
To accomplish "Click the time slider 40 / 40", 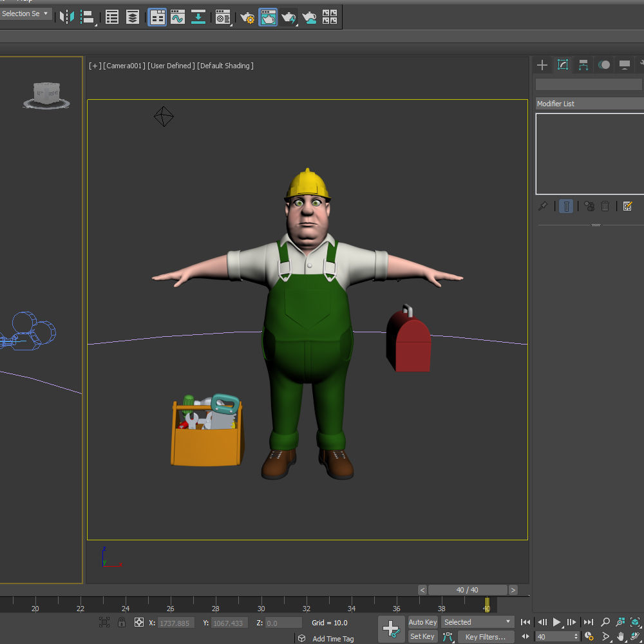I will [468, 590].
